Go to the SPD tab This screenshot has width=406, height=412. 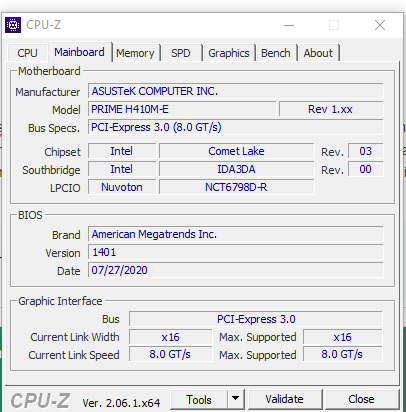pos(181,53)
